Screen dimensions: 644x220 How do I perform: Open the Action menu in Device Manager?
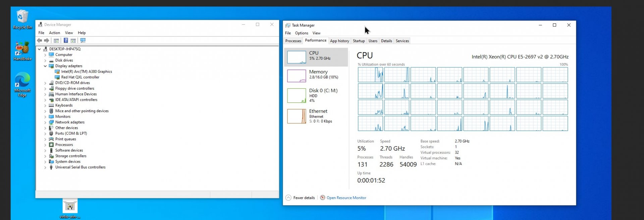tap(54, 33)
